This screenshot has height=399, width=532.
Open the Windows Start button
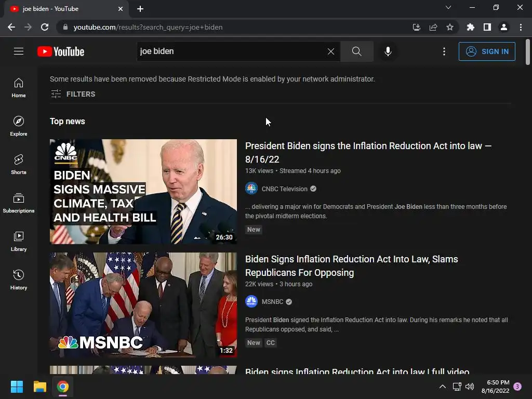click(x=17, y=387)
